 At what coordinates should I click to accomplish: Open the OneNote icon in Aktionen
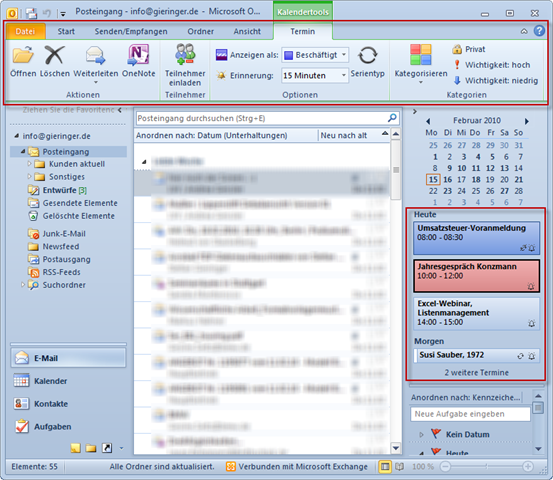point(138,55)
